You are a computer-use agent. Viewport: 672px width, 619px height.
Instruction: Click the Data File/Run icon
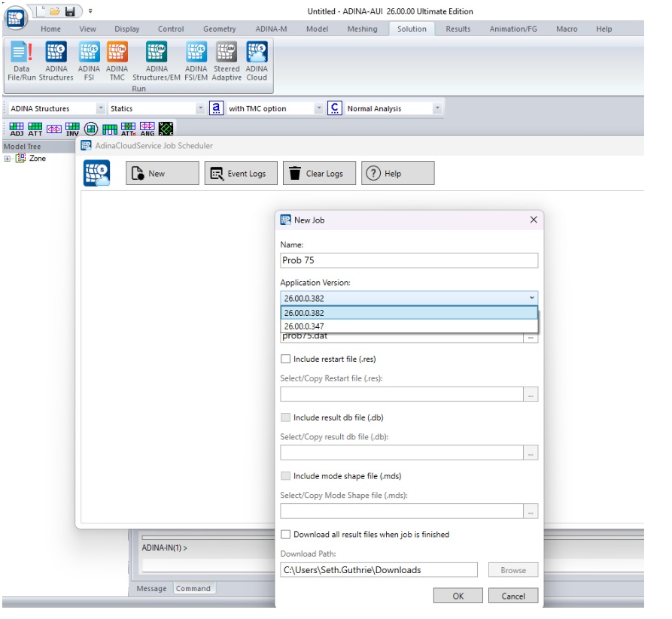point(22,60)
